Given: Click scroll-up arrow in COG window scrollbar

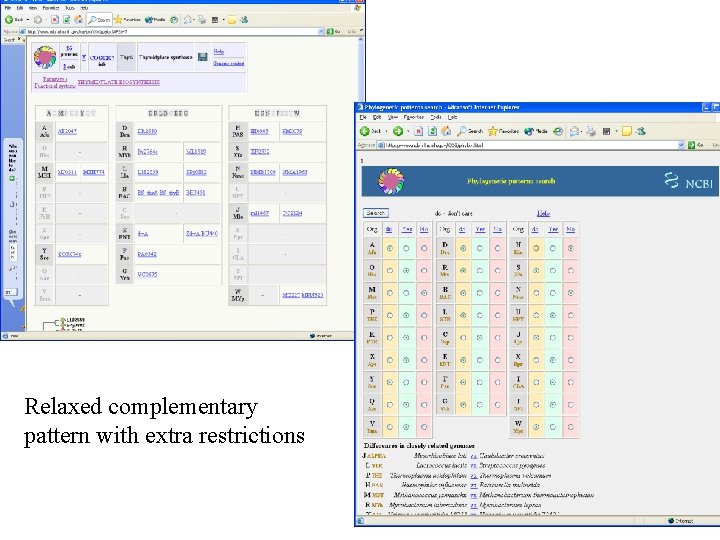Looking at the screenshot, I should (360, 40).
